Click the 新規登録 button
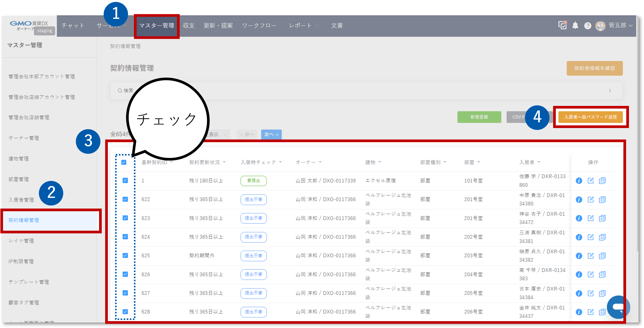 pos(479,117)
